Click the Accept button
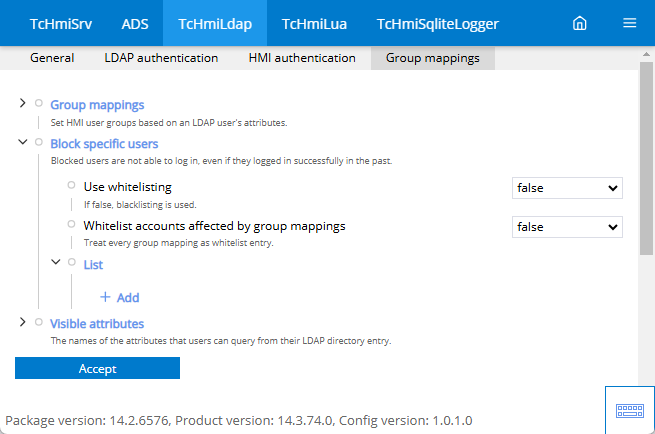Image resolution: width=655 pixels, height=434 pixels. pos(97,368)
